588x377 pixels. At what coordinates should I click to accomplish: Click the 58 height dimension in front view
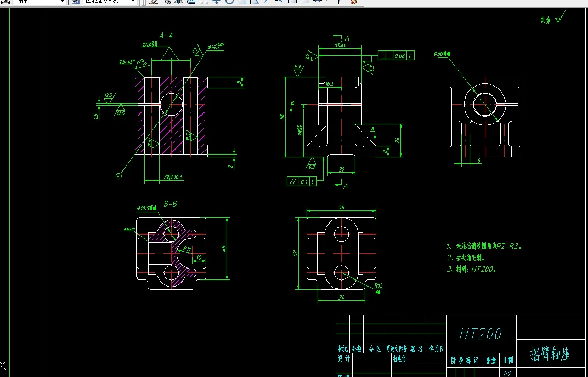click(x=282, y=117)
